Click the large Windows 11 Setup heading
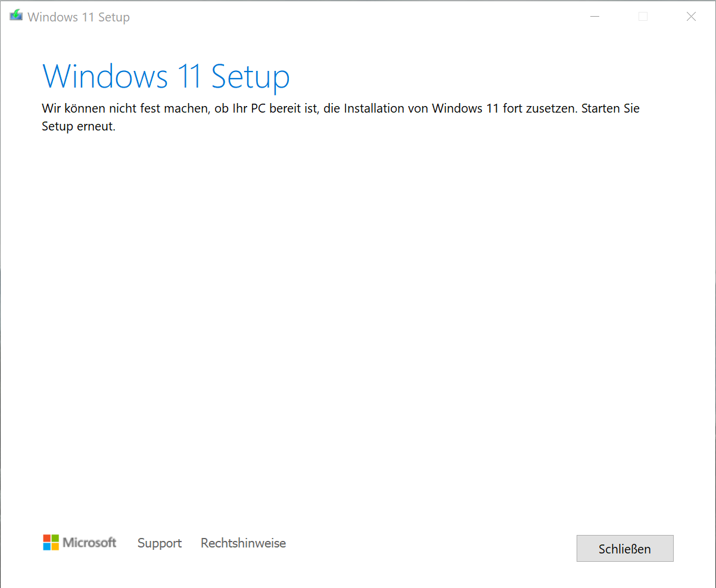The image size is (716, 588). (166, 77)
